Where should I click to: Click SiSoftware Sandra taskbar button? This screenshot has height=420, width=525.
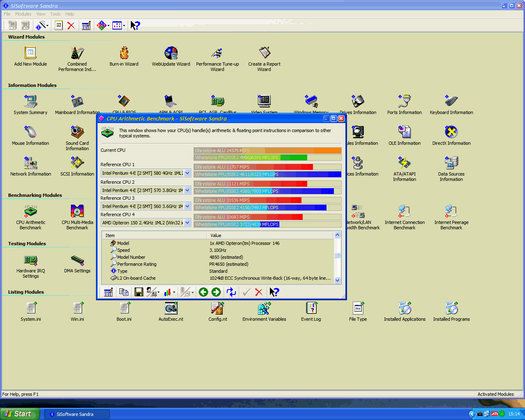click(77, 414)
